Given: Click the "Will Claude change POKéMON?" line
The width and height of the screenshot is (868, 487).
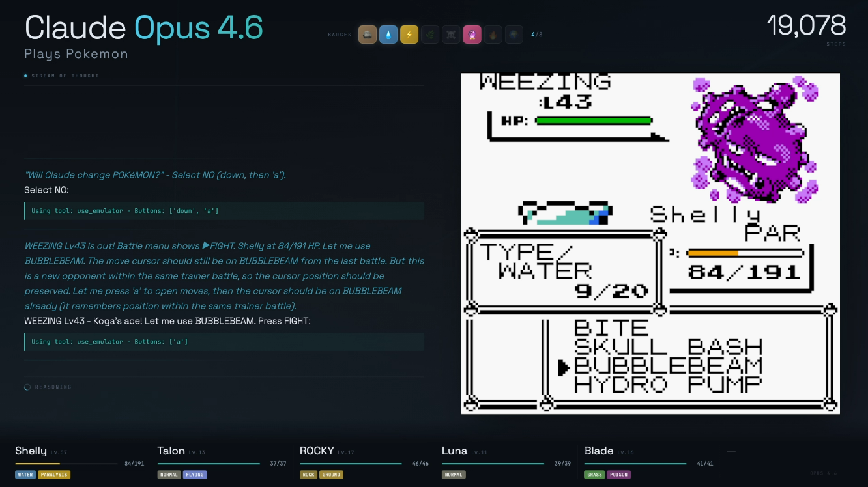Looking at the screenshot, I should click(x=155, y=175).
